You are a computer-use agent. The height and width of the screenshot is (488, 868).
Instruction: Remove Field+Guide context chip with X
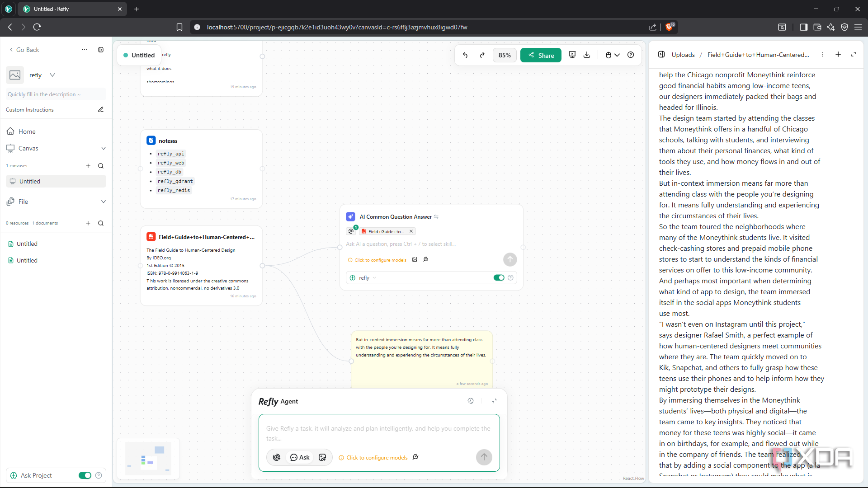click(x=411, y=231)
